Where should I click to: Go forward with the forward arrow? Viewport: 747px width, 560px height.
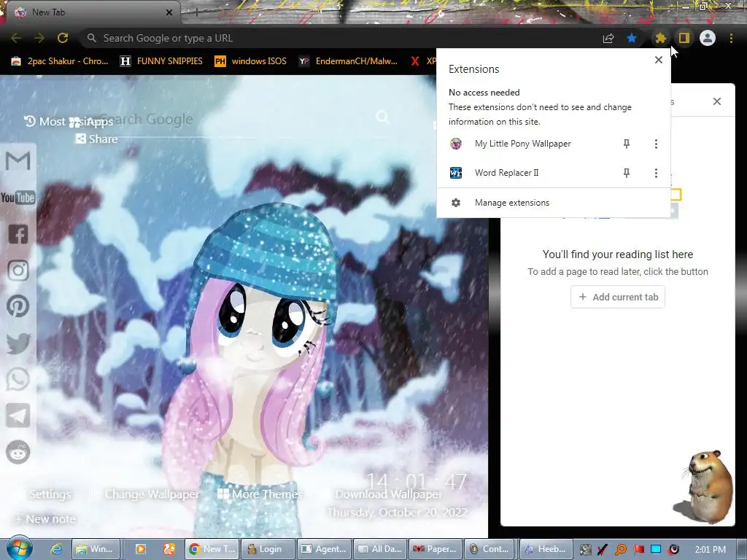39,38
